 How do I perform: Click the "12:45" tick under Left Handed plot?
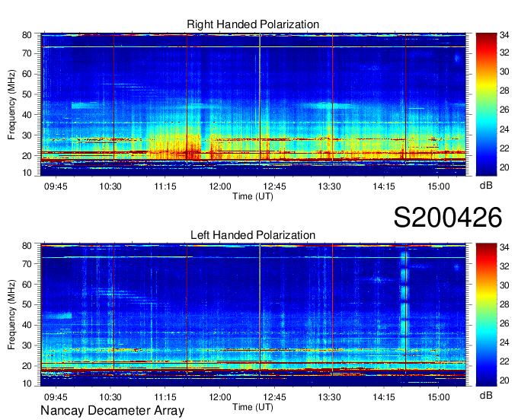click(274, 397)
